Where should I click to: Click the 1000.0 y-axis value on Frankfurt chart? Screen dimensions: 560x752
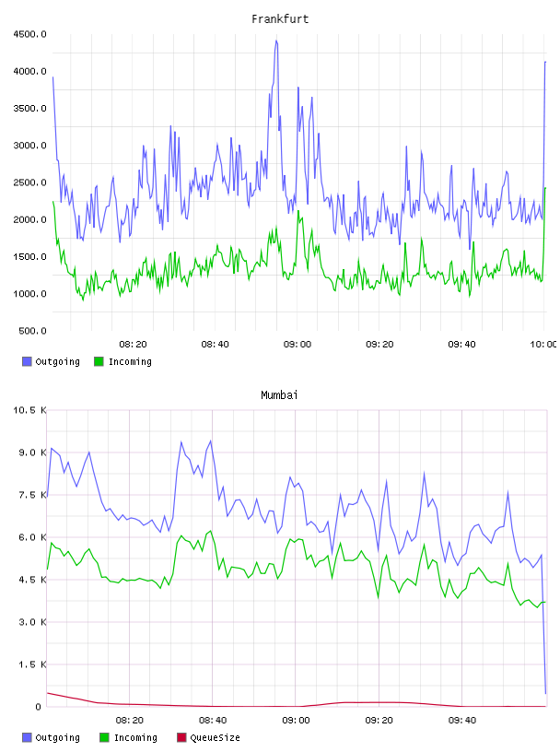tap(29, 294)
